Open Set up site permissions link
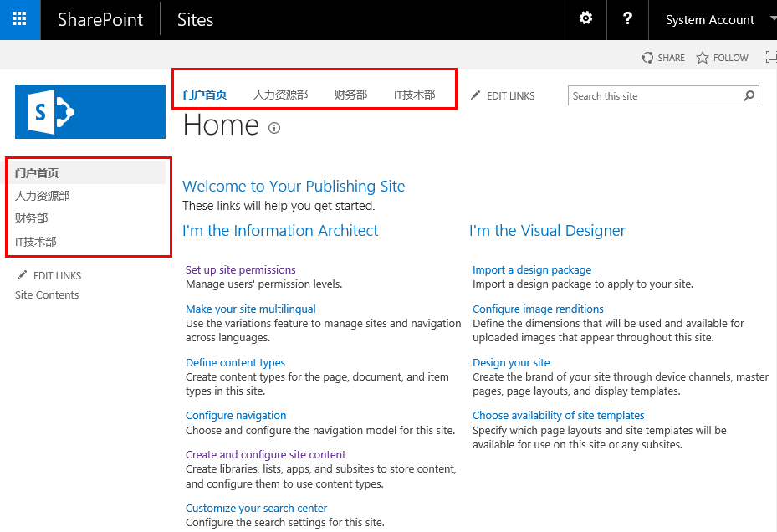777x532 pixels. (x=240, y=269)
